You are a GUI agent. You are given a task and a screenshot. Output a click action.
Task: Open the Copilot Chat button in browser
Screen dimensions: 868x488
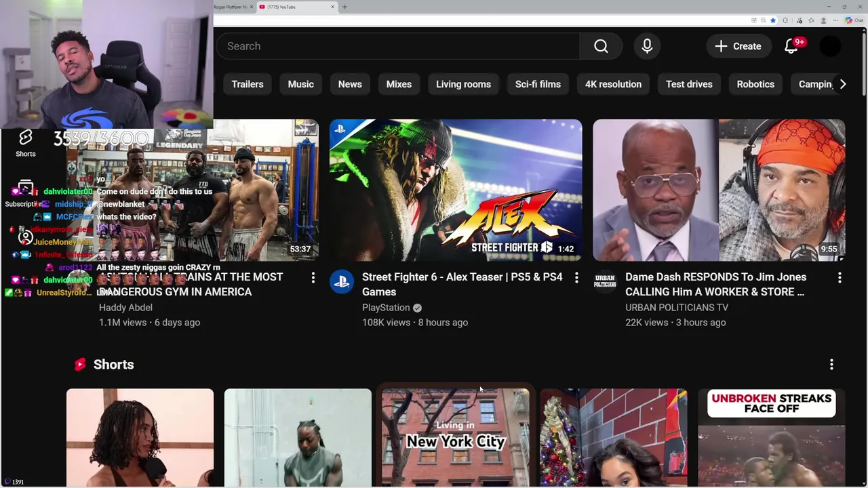tap(854, 20)
